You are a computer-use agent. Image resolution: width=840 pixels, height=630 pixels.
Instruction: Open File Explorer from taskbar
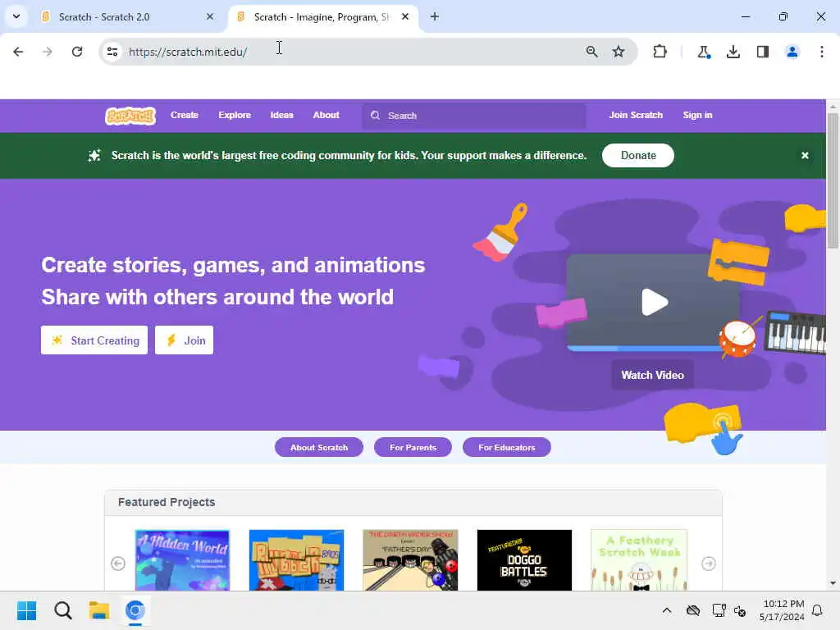99,610
